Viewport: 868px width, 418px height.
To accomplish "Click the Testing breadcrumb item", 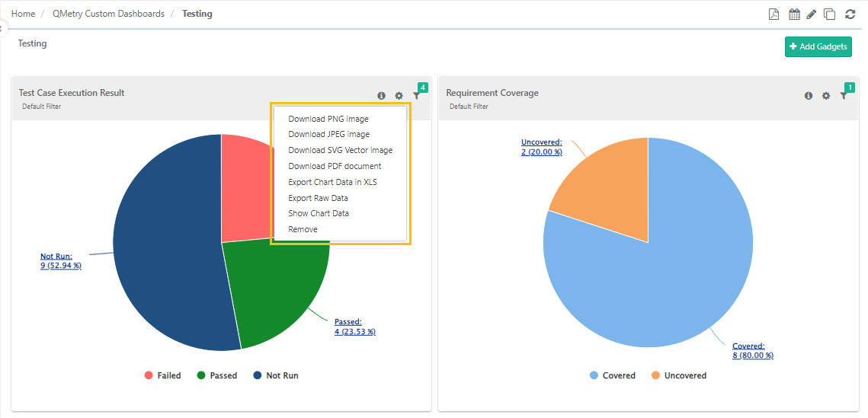I will [x=197, y=14].
